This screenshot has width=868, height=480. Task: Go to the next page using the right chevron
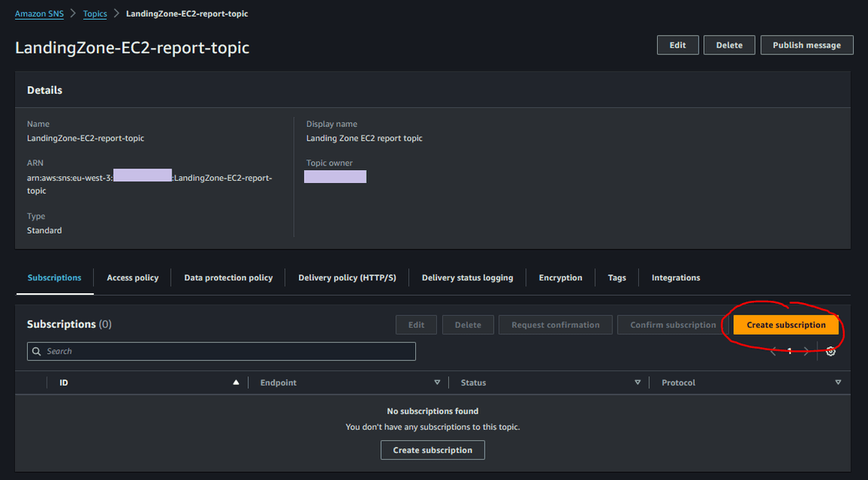pyautogui.click(x=806, y=351)
